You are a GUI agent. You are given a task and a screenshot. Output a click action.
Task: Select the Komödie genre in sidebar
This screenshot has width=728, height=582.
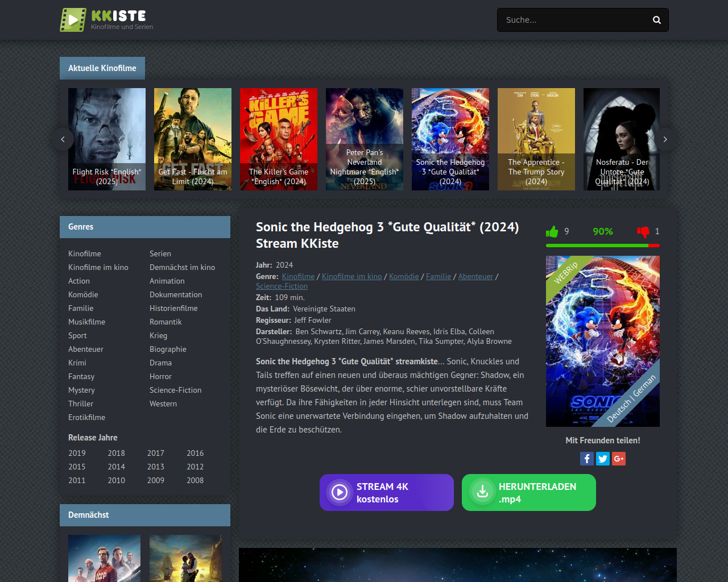[x=83, y=294]
